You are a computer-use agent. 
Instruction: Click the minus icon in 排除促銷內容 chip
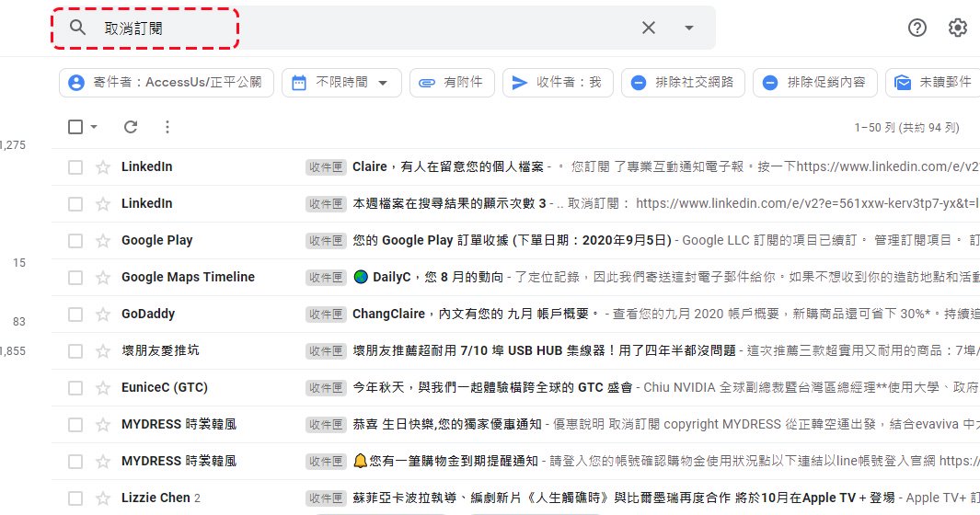[x=770, y=83]
